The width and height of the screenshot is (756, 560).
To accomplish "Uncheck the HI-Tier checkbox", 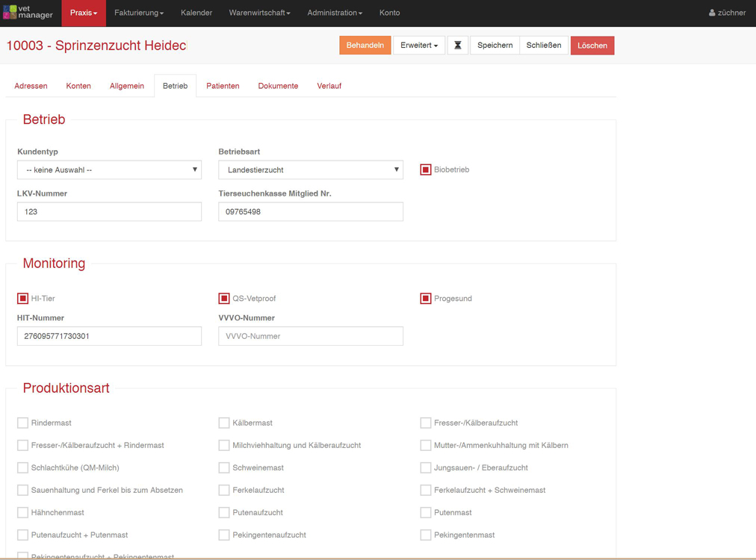I will coord(23,299).
